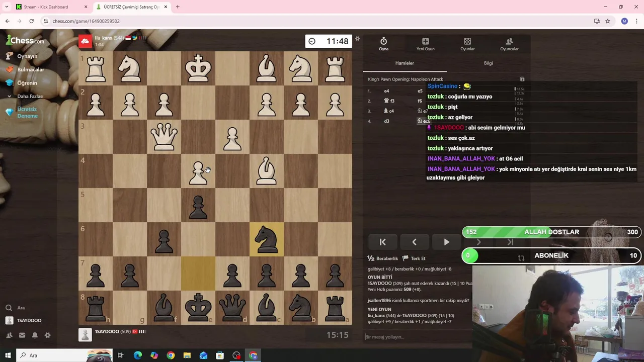644x362 pixels.
Task: Select the white bishop on c4
Action: click(x=267, y=171)
